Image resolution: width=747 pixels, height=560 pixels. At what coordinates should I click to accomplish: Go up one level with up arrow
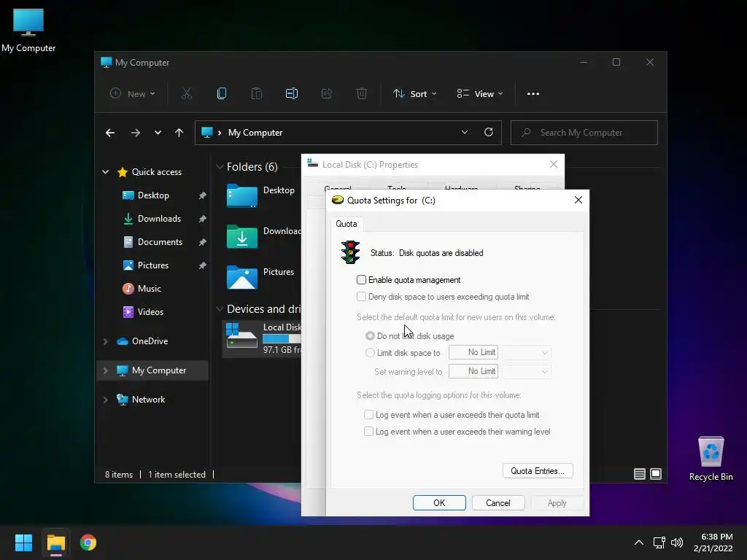coord(179,133)
